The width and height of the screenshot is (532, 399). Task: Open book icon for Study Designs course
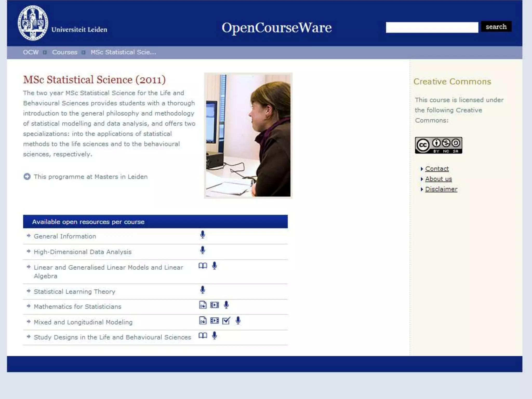(x=203, y=336)
